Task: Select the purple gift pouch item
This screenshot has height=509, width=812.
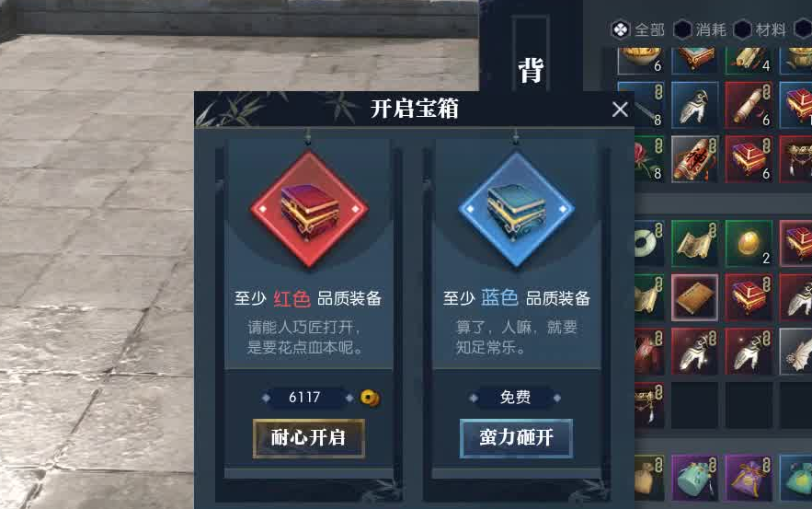Action: (749, 478)
